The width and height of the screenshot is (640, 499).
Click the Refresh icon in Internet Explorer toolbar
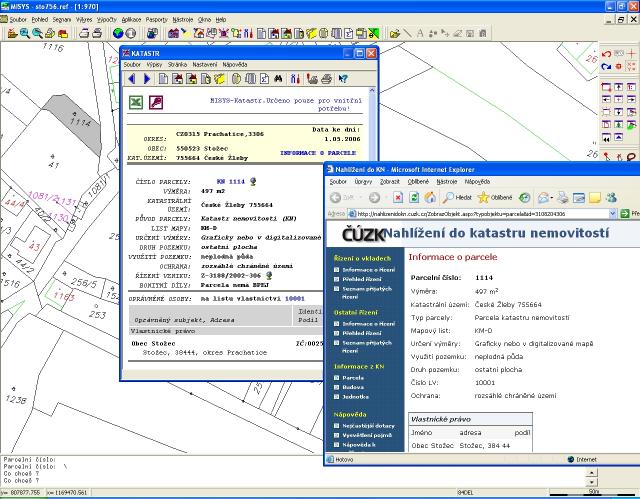tap(414, 198)
